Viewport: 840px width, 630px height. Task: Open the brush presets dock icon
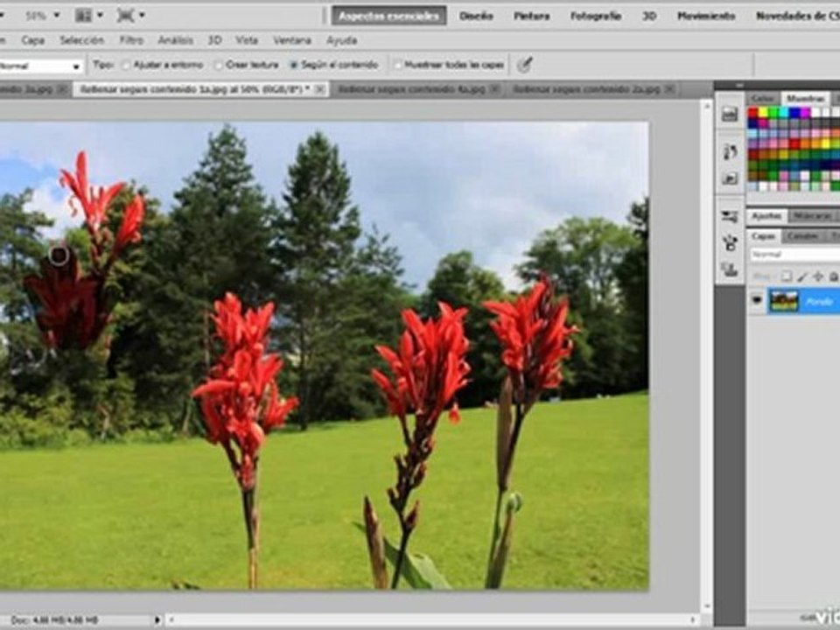730,216
